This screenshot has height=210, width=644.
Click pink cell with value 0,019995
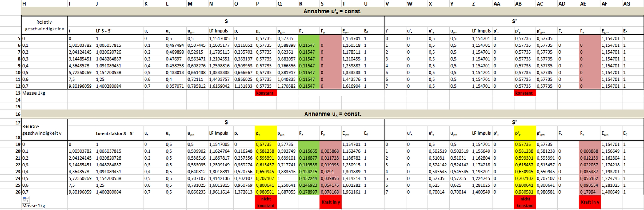[x=330, y=165]
